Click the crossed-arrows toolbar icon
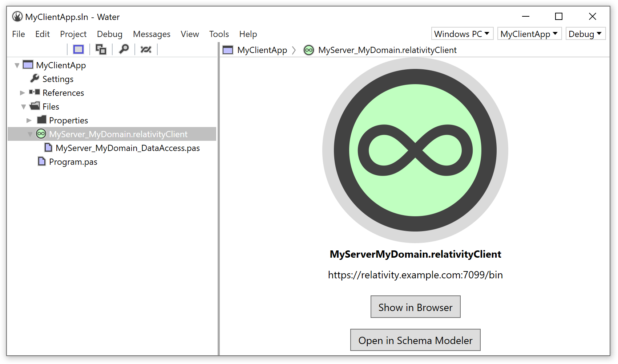The height and width of the screenshot is (364, 618). (x=146, y=49)
